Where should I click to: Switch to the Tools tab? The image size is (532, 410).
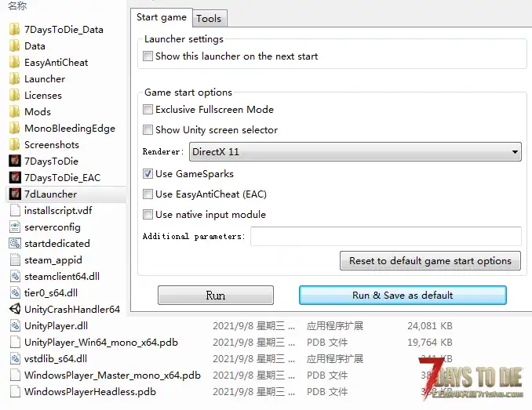pos(209,18)
